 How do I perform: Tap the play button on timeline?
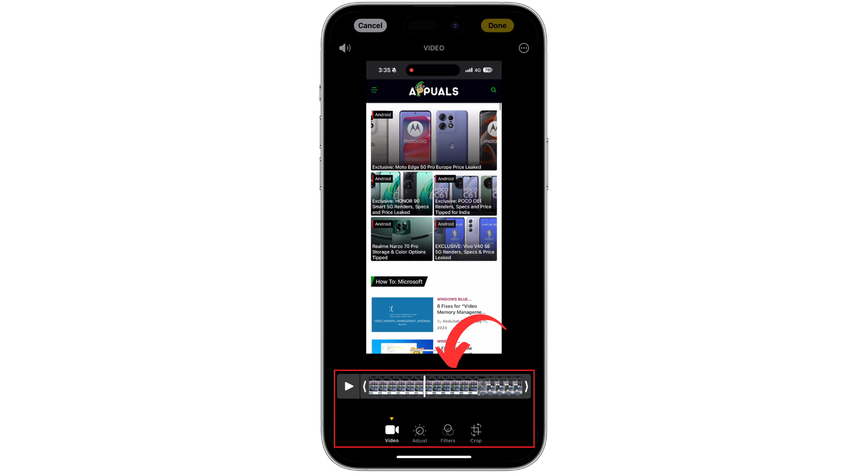pos(349,386)
